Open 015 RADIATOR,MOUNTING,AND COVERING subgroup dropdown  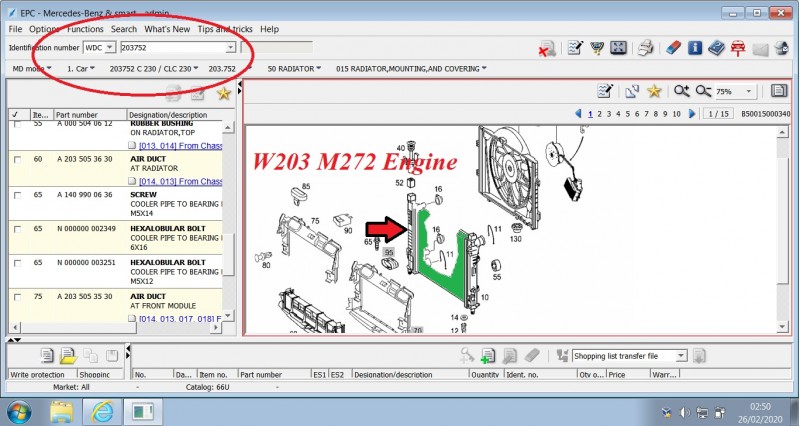tap(411, 68)
